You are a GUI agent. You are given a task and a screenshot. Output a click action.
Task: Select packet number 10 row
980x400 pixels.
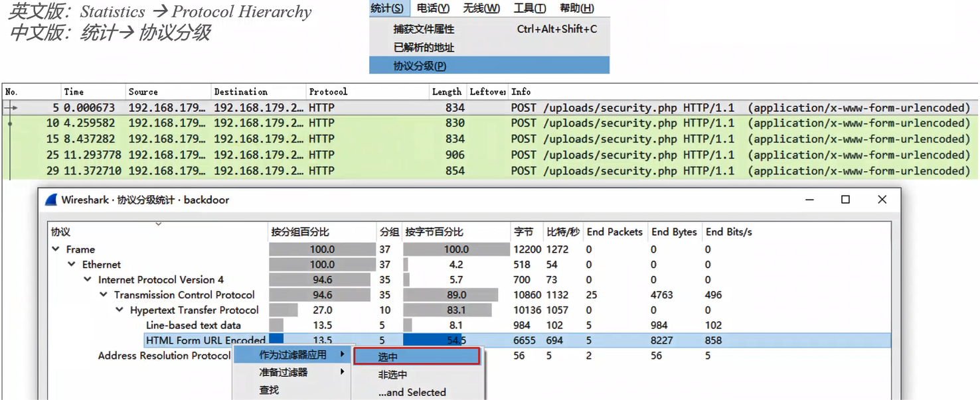coord(490,123)
